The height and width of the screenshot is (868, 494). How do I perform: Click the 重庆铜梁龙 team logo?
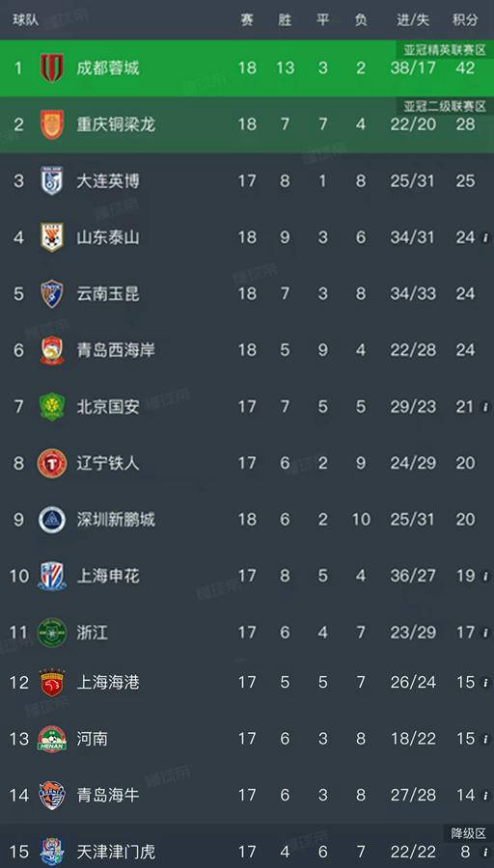coord(52,124)
